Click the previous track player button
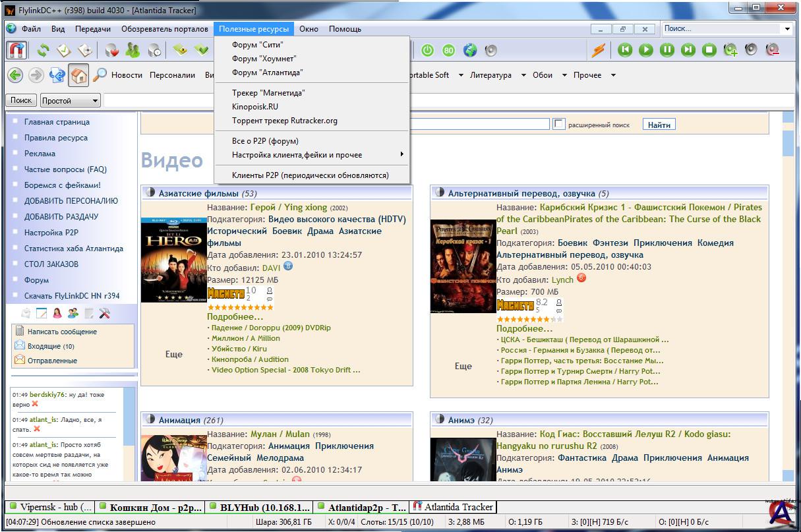 625,50
